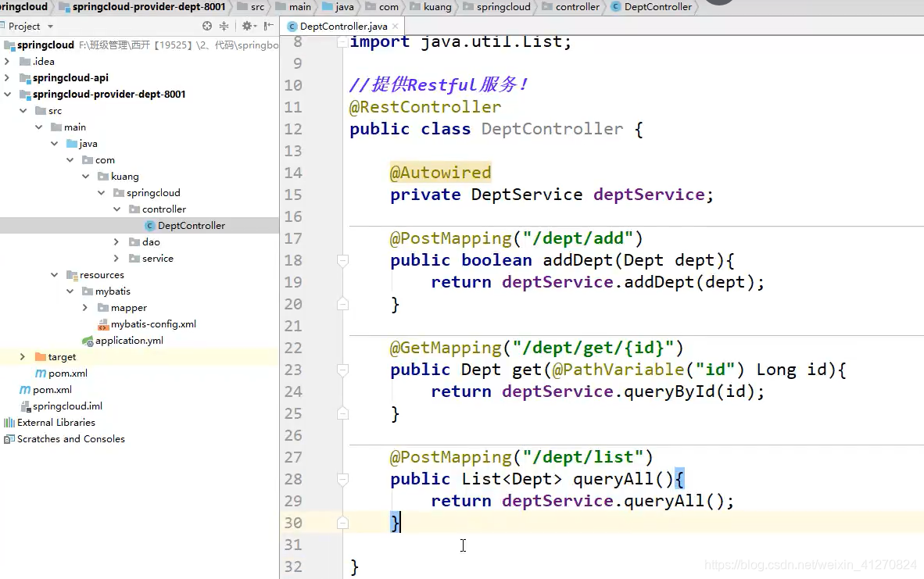This screenshot has height=579, width=924.
Task: Click the @RestController annotation
Action: (x=425, y=107)
